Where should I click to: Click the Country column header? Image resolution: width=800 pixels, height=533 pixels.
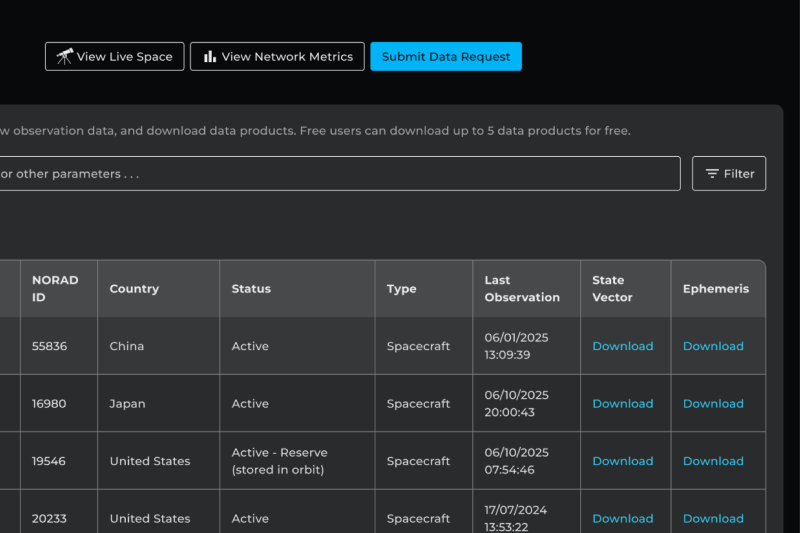point(134,289)
